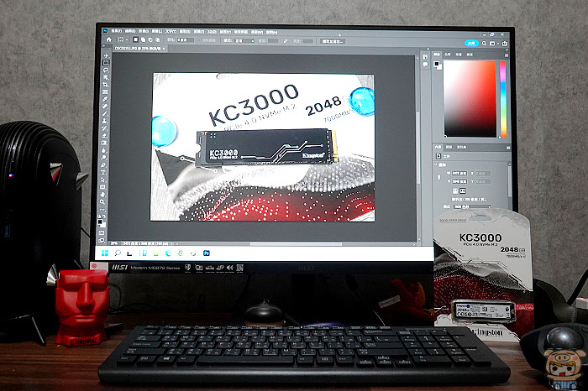Image resolution: width=588 pixels, height=391 pixels.
Task: Click the Home icon in options bar
Action: (x=108, y=39)
